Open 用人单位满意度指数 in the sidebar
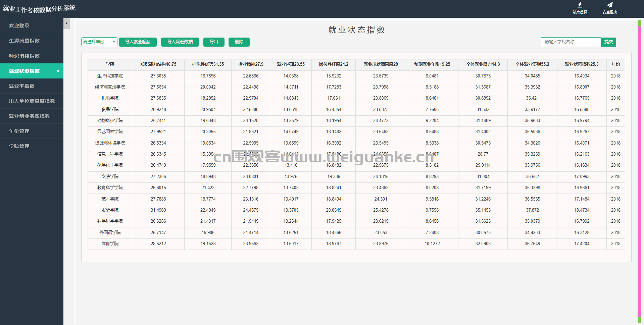644x325 pixels. pyautogui.click(x=32, y=101)
